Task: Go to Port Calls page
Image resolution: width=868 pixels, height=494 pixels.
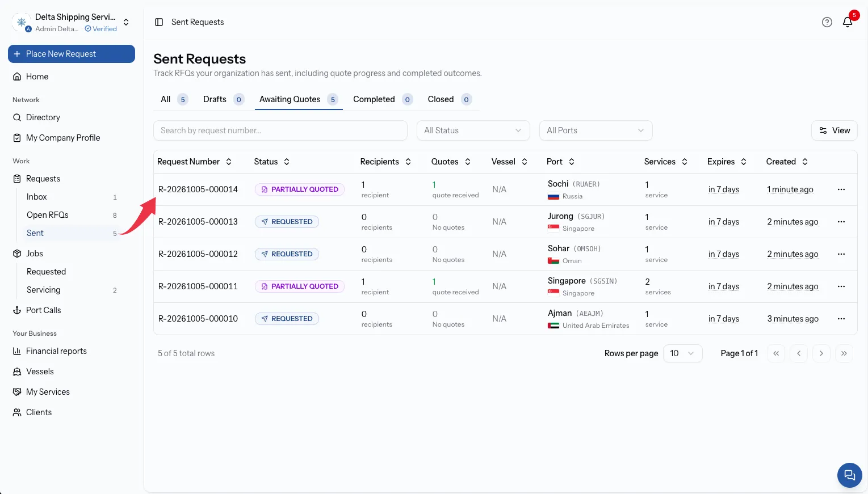Action: point(43,310)
